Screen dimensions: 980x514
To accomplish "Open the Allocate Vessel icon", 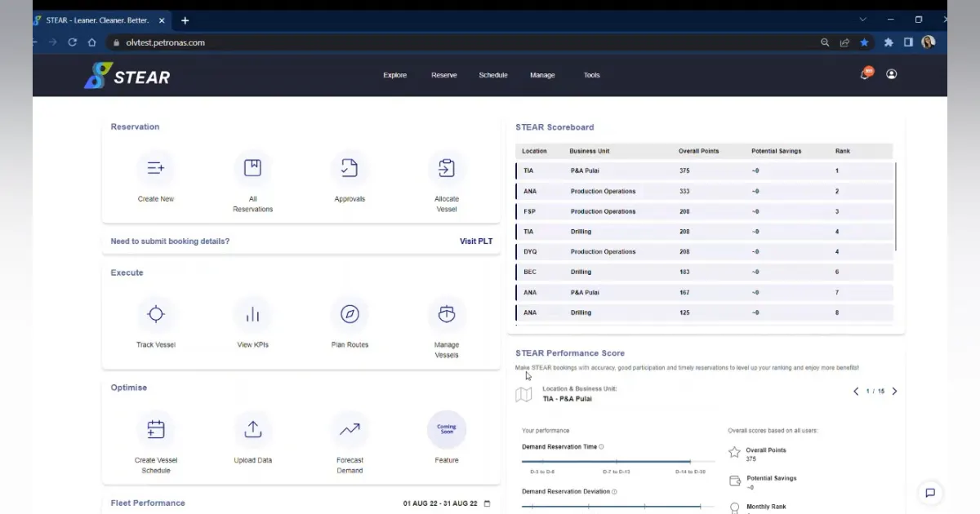I will pos(447,169).
